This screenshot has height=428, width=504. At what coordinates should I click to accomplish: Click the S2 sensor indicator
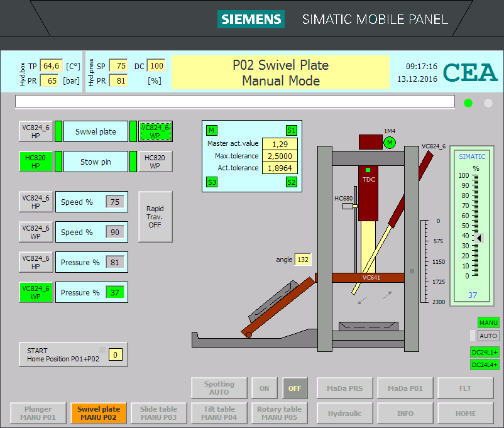pos(292,182)
